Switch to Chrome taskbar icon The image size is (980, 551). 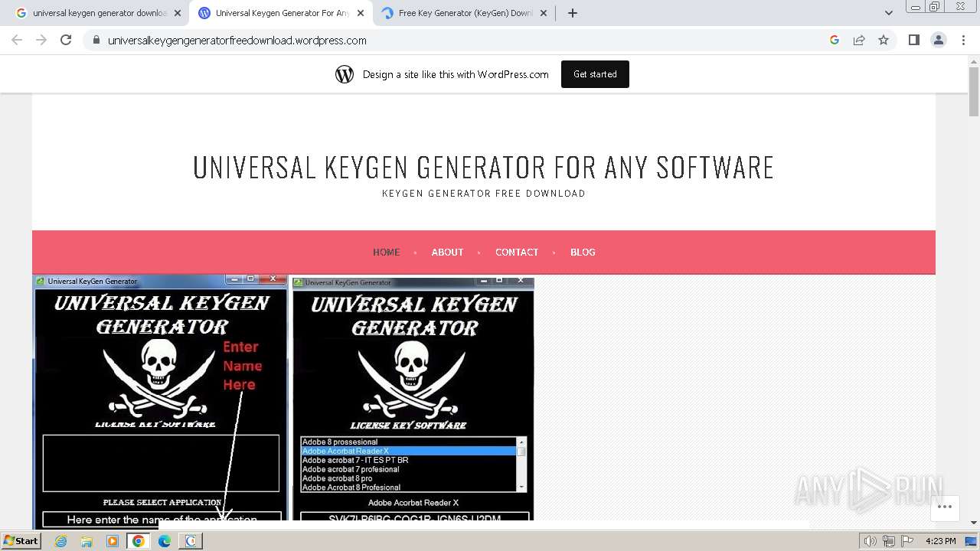(139, 541)
